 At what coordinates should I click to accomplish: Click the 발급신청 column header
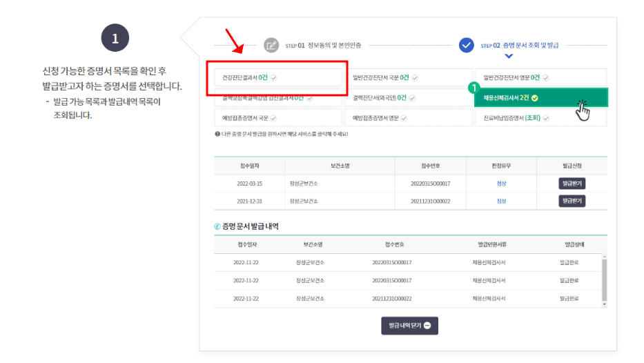click(x=572, y=166)
